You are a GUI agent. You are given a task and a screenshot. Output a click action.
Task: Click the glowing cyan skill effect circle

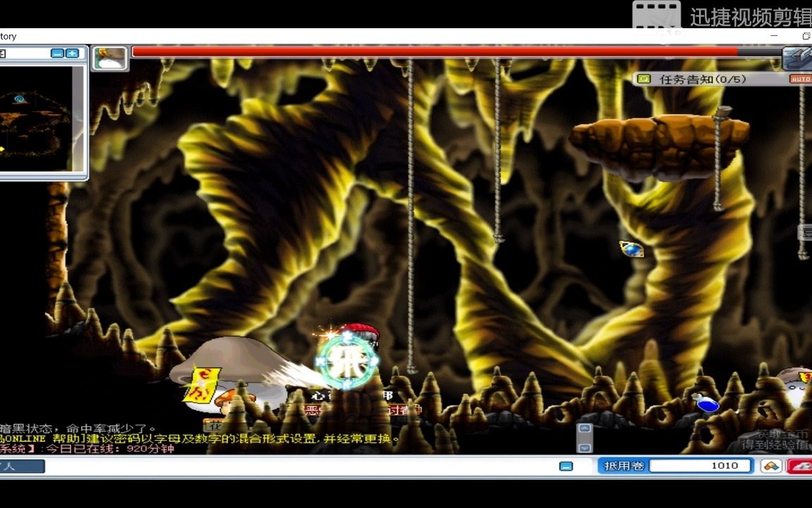pos(347,360)
